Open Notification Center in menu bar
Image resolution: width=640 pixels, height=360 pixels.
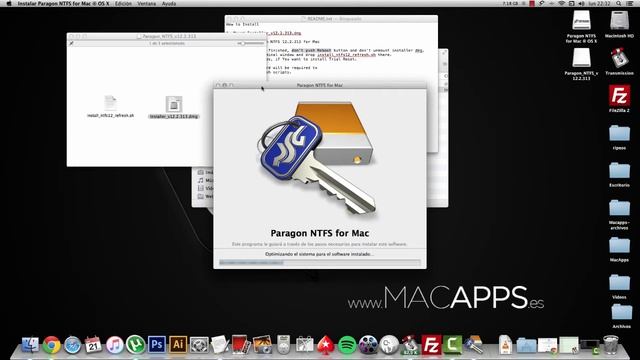pyautogui.click(x=631, y=3)
